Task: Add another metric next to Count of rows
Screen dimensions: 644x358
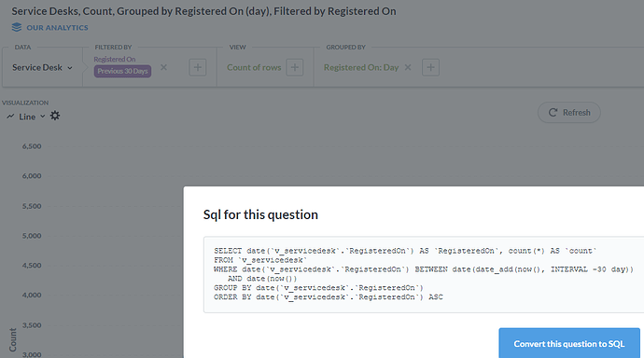Action: click(x=295, y=67)
